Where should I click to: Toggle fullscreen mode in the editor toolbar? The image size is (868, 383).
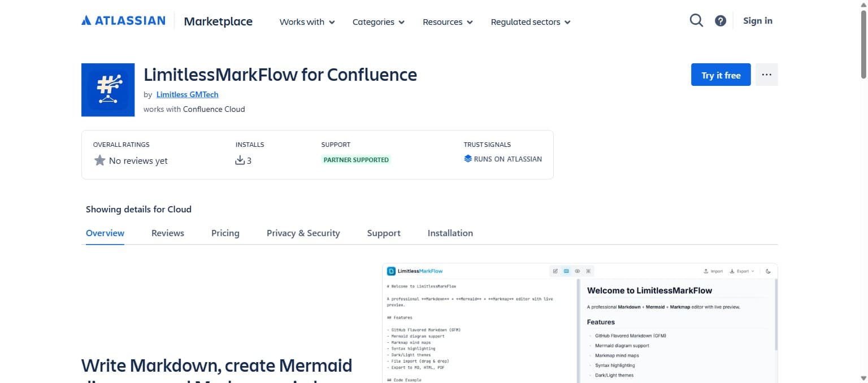click(x=588, y=271)
